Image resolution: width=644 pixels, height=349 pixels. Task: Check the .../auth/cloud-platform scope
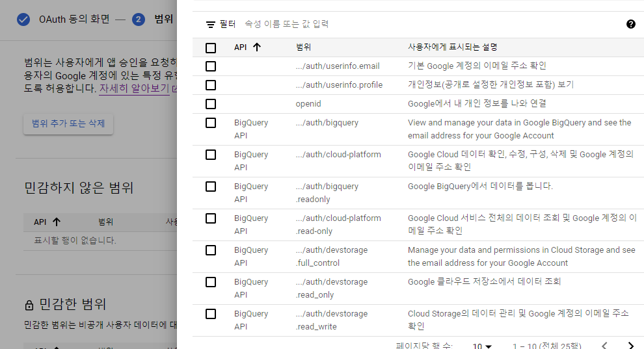[211, 155]
